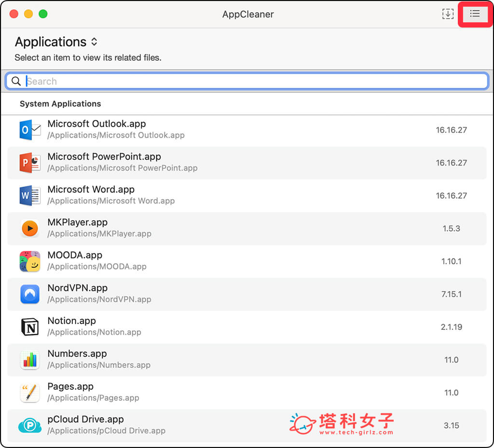Close the AppCleaner window with the red button

14,14
